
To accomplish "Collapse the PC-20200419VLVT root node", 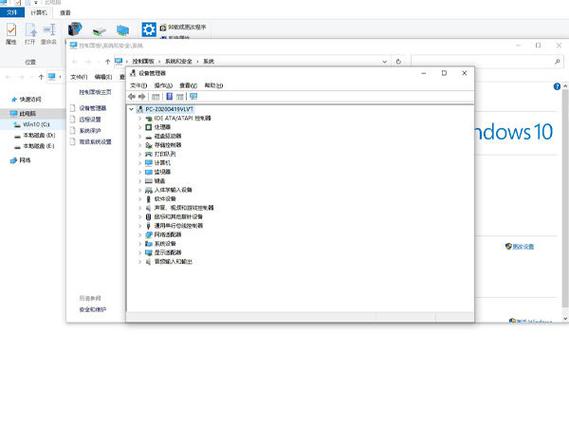I will 131,109.
